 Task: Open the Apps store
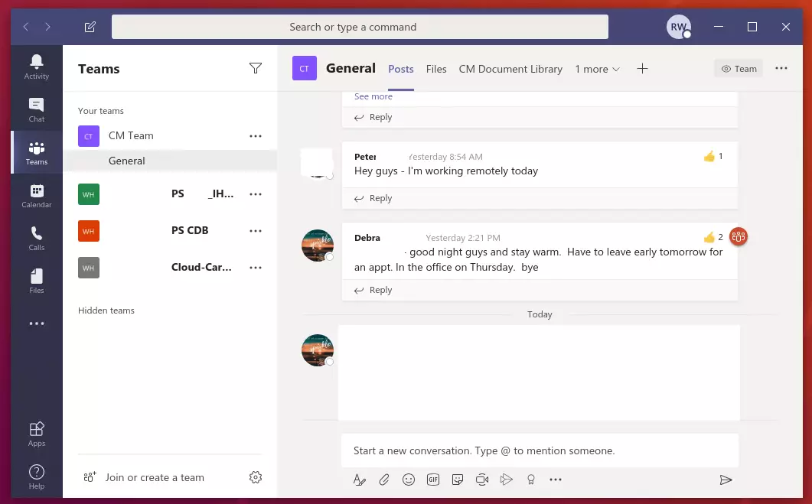(x=36, y=434)
